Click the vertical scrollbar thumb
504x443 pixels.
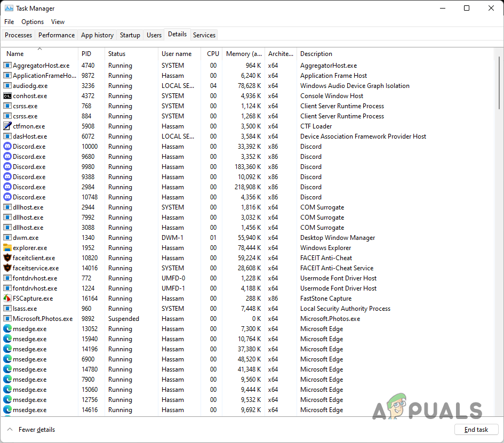point(499,83)
